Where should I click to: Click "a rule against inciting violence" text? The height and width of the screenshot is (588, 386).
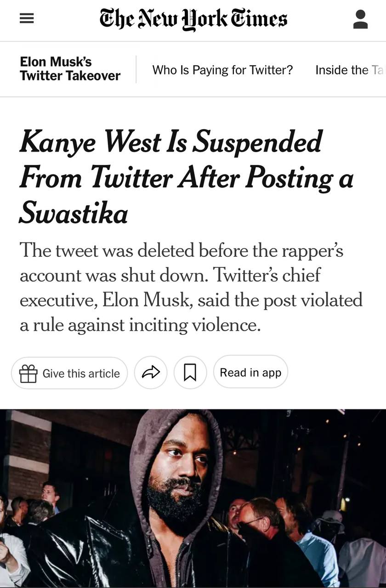click(x=140, y=325)
